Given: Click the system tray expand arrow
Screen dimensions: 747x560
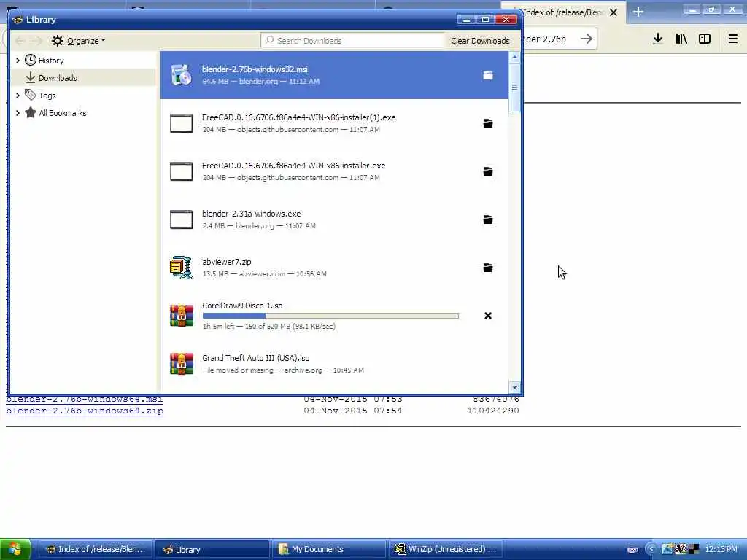Looking at the screenshot, I should pos(651,549).
